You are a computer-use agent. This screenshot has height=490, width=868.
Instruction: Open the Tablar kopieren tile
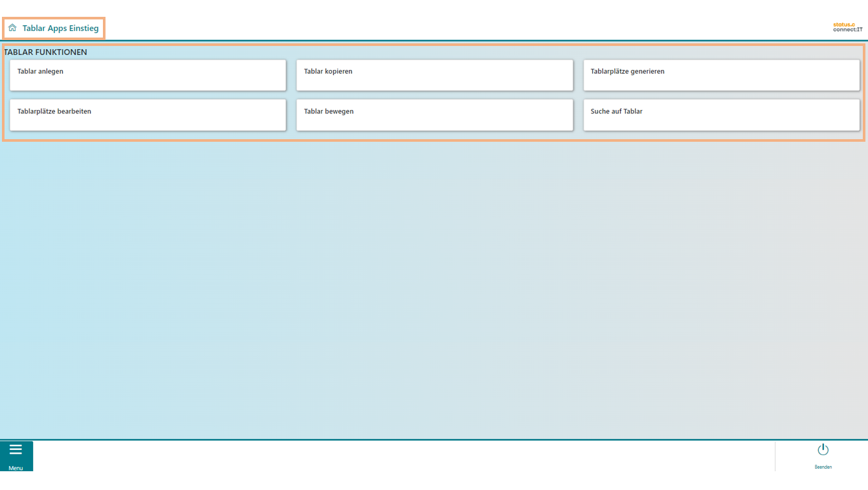pos(434,75)
